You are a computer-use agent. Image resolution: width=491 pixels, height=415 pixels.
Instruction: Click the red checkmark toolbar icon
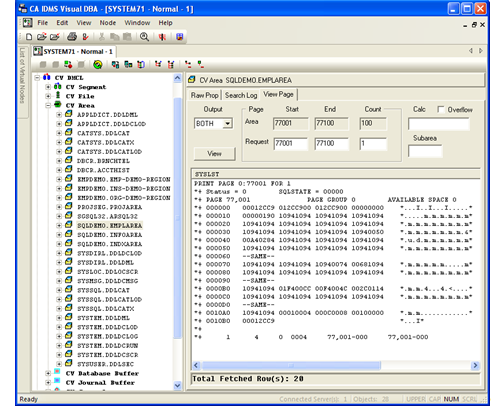tap(85, 37)
